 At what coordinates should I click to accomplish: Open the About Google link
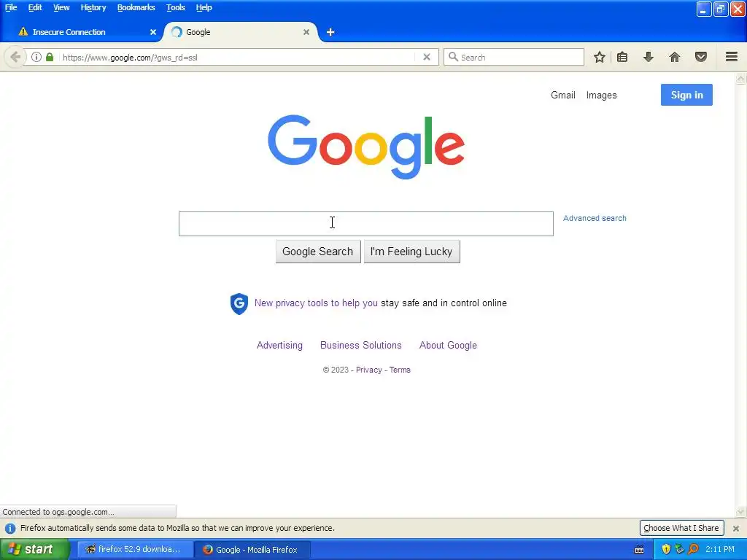pos(448,345)
